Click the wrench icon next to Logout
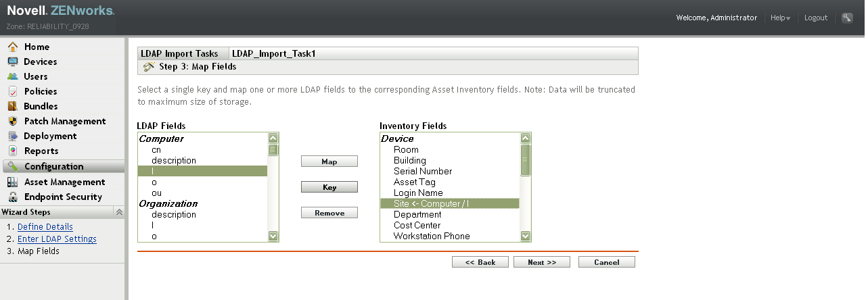 pos(847,18)
